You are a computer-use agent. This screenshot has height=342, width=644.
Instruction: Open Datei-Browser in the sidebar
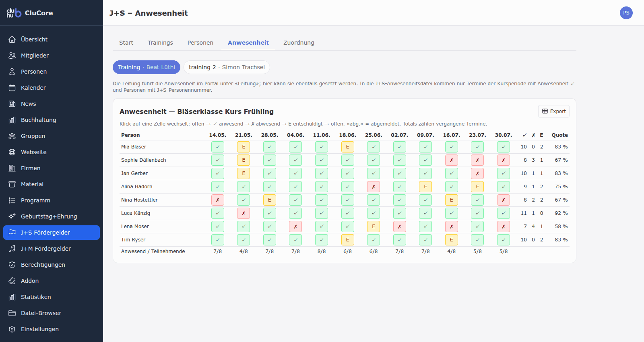click(x=52, y=313)
